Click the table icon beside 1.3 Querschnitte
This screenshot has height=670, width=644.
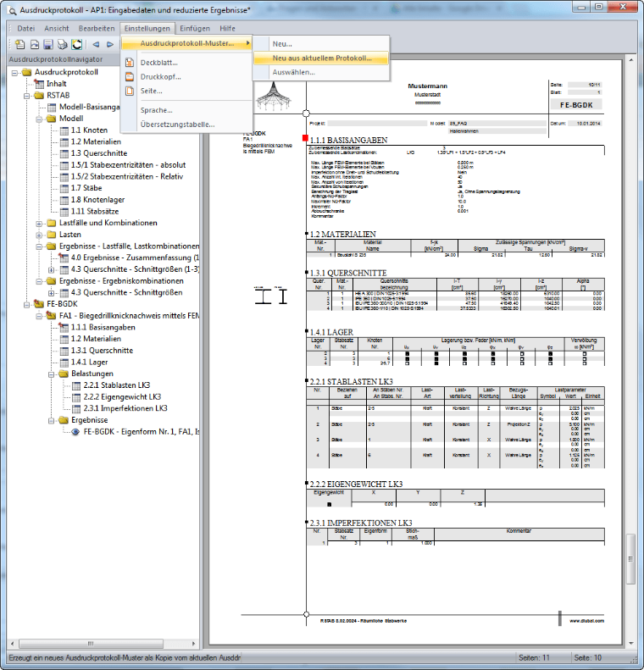click(64, 153)
